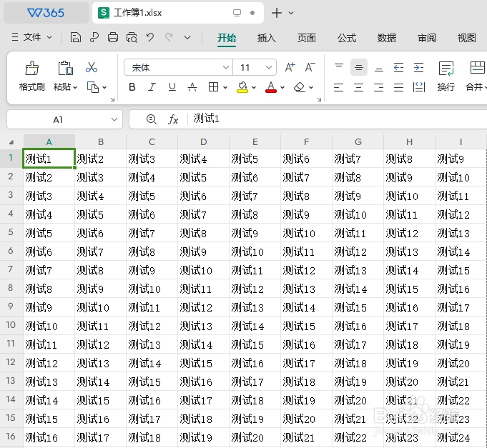The width and height of the screenshot is (487, 448).
Task: Click the Print icon
Action: click(113, 38)
